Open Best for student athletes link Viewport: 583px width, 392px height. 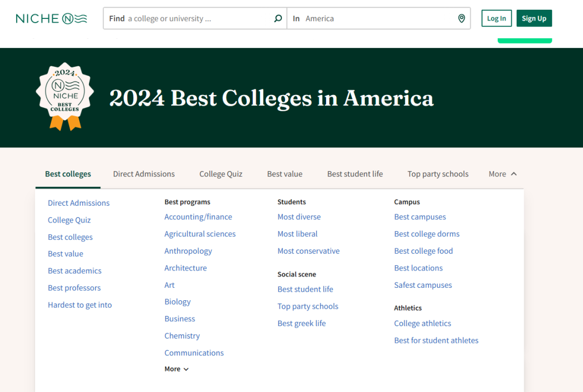[x=436, y=340]
